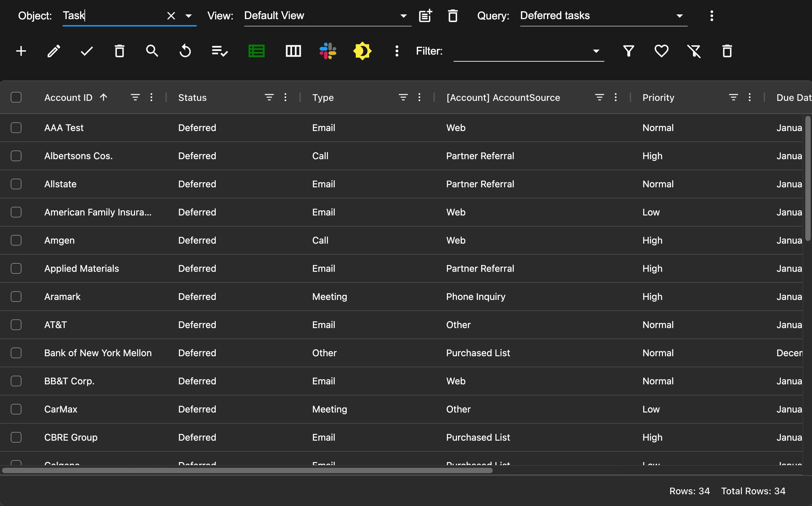The image size is (812, 506).
Task: Open the column chooser icon
Action: (x=293, y=51)
